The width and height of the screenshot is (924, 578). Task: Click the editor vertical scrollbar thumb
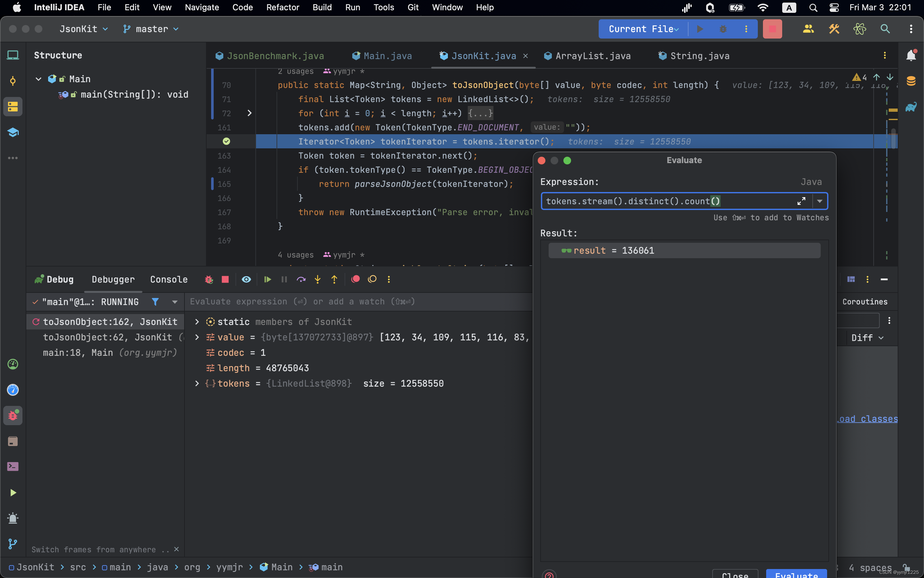click(894, 138)
